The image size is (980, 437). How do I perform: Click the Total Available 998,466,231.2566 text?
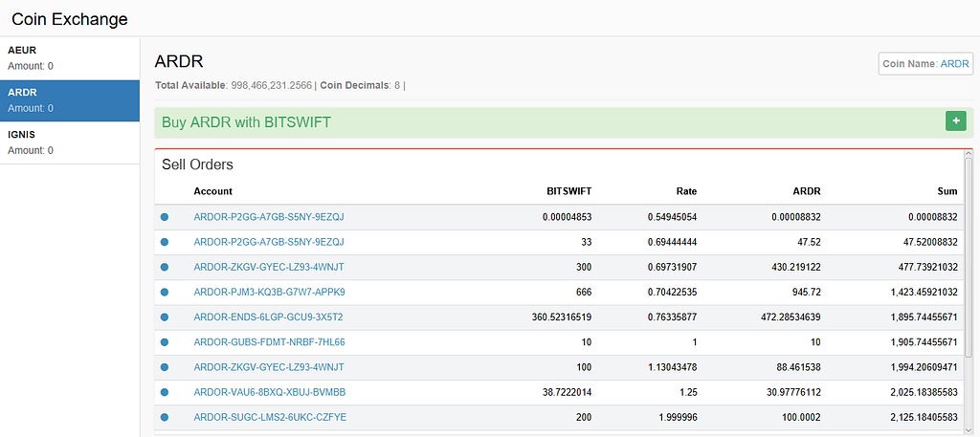point(234,85)
